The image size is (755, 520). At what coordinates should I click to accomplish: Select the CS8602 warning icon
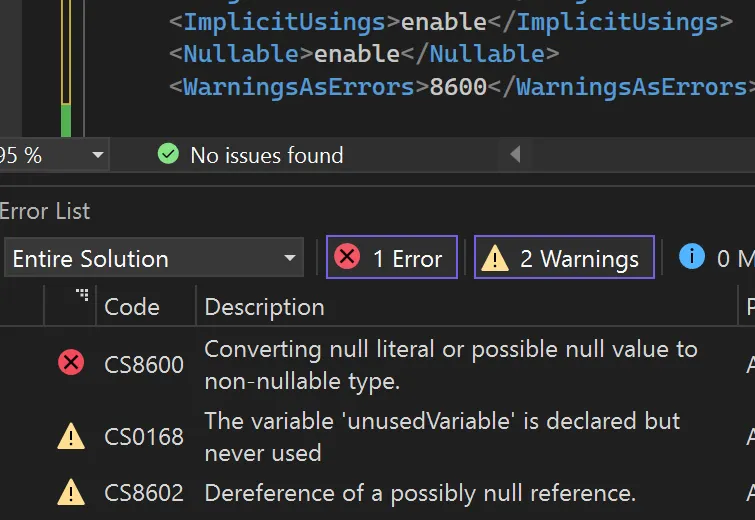[71, 492]
